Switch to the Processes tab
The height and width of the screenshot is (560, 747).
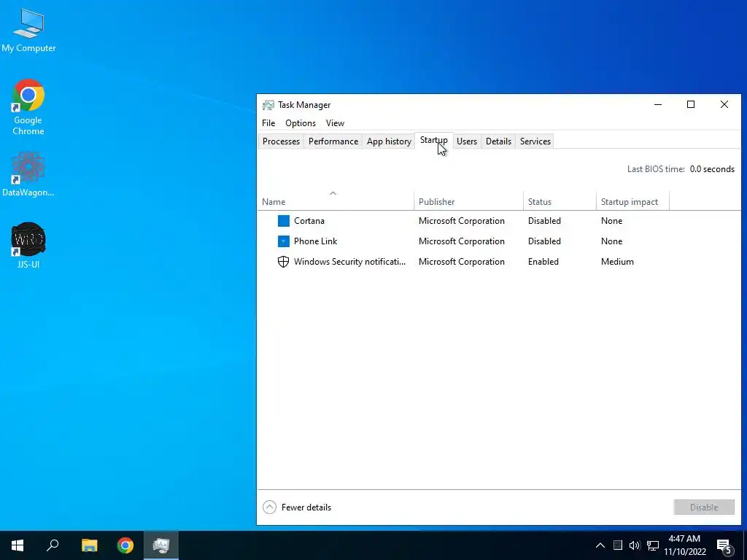point(281,141)
